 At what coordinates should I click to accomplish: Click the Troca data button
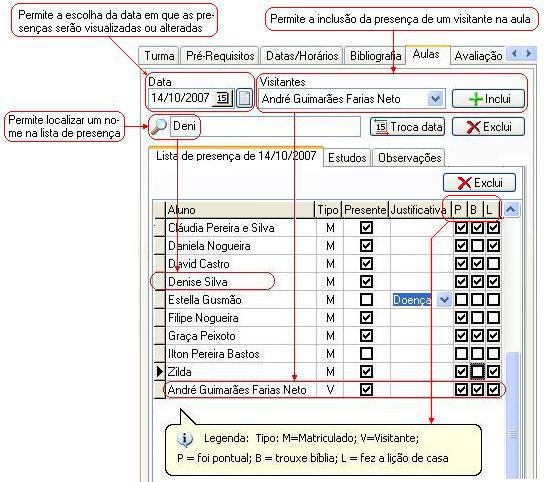tap(407, 127)
